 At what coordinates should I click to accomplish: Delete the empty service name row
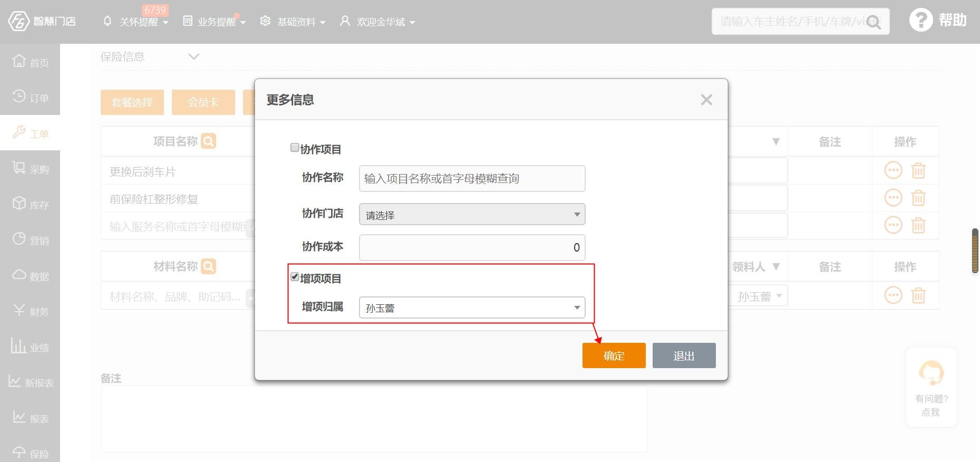918,225
